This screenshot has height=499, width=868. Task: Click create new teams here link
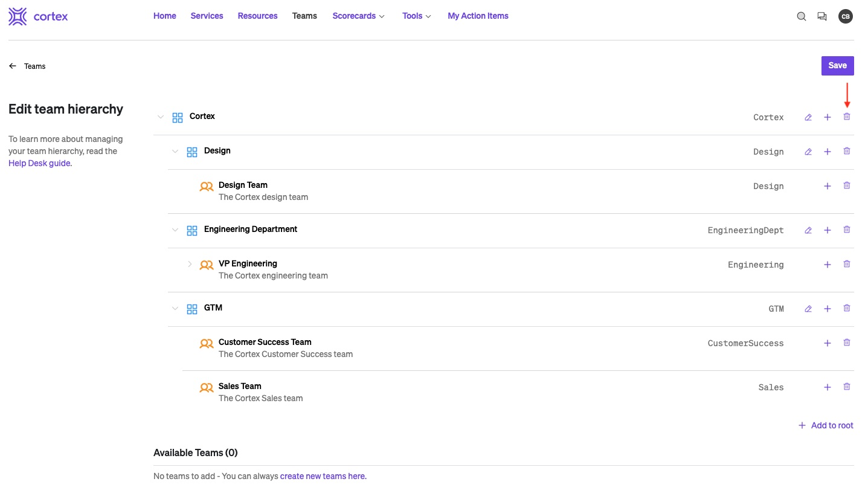pos(323,476)
